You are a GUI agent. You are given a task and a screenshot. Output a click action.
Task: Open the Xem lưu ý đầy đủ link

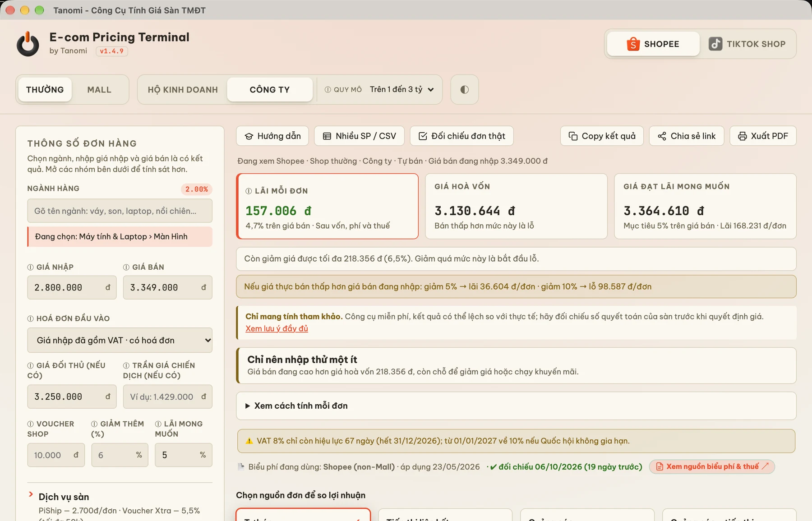pos(277,328)
